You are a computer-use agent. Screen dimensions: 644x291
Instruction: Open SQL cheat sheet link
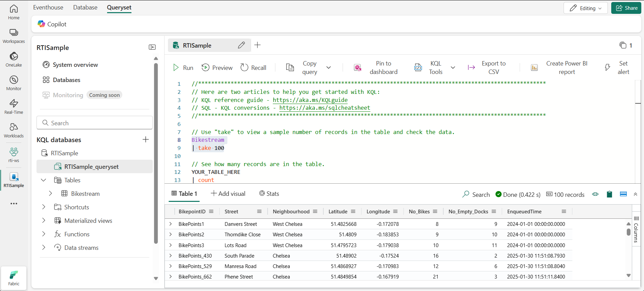point(325,108)
